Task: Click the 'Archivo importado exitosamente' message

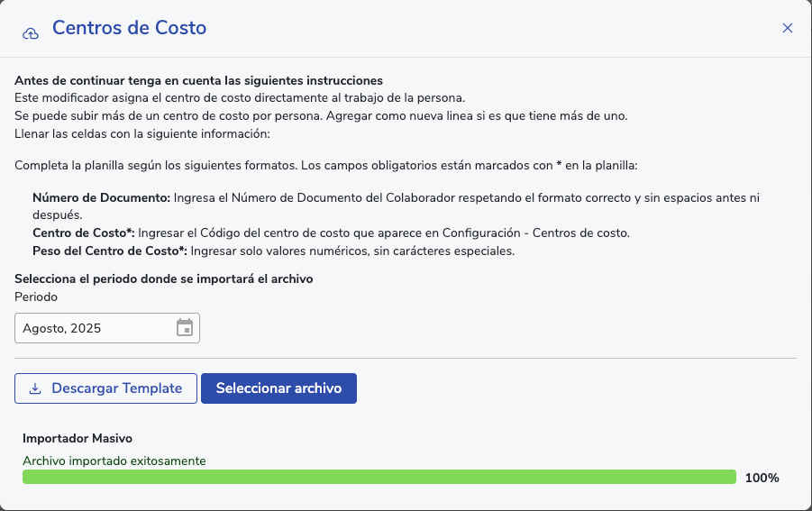Action: (x=114, y=461)
